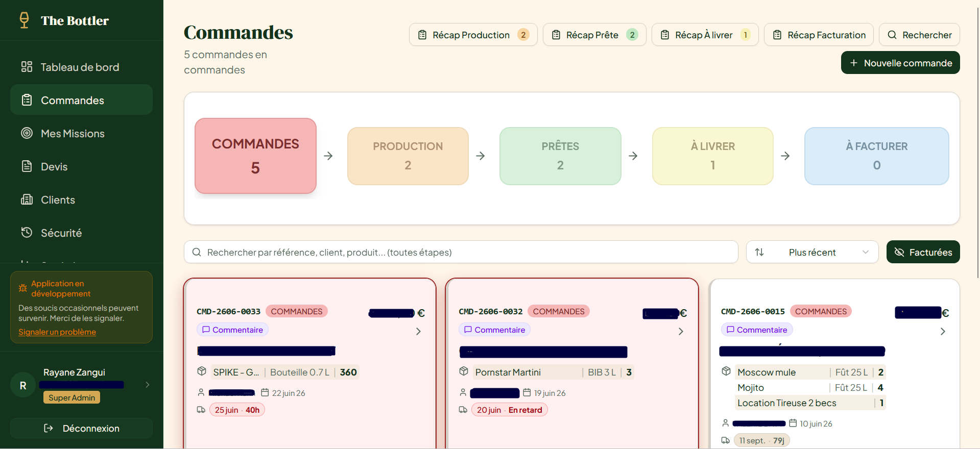Click the R user avatar
The image size is (980, 449).
tap(23, 385)
